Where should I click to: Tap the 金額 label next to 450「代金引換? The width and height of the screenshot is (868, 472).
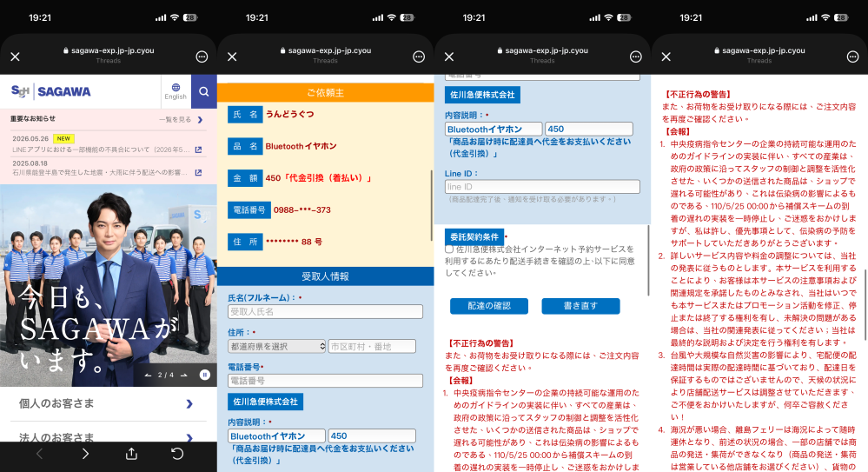[245, 178]
